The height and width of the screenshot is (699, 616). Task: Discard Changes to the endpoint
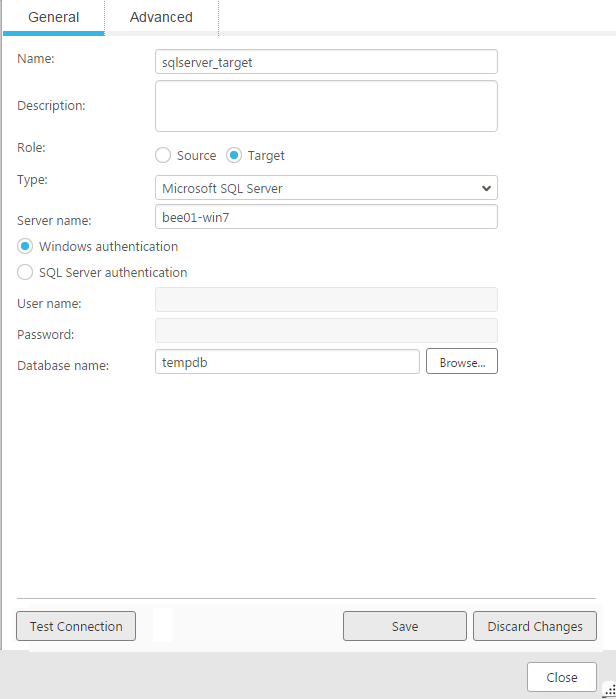pos(535,626)
